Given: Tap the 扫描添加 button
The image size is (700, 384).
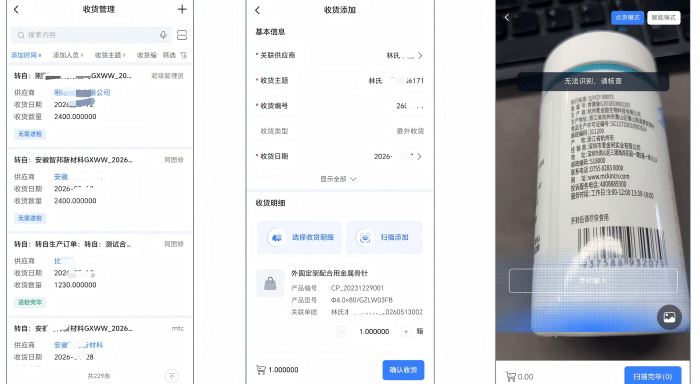Looking at the screenshot, I should pyautogui.click(x=384, y=238).
